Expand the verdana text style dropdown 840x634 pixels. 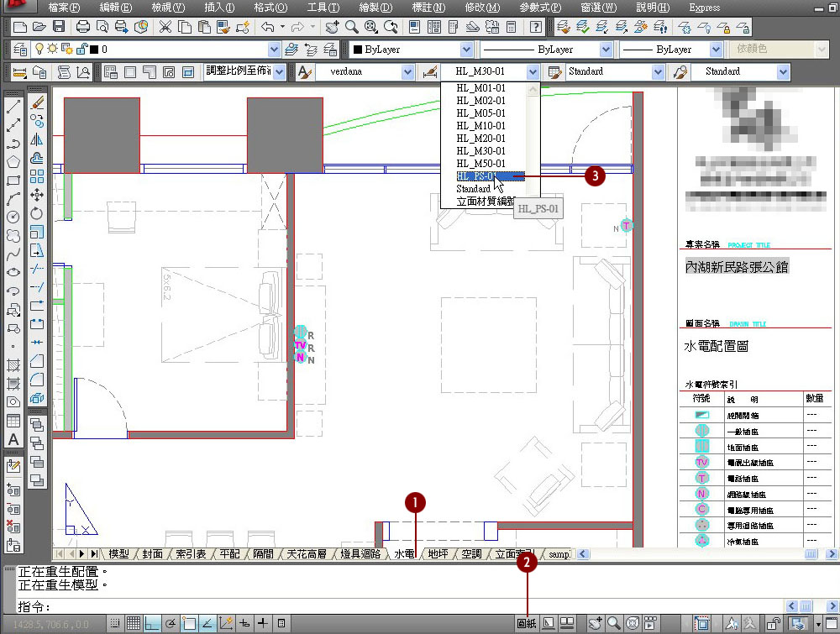[x=407, y=72]
